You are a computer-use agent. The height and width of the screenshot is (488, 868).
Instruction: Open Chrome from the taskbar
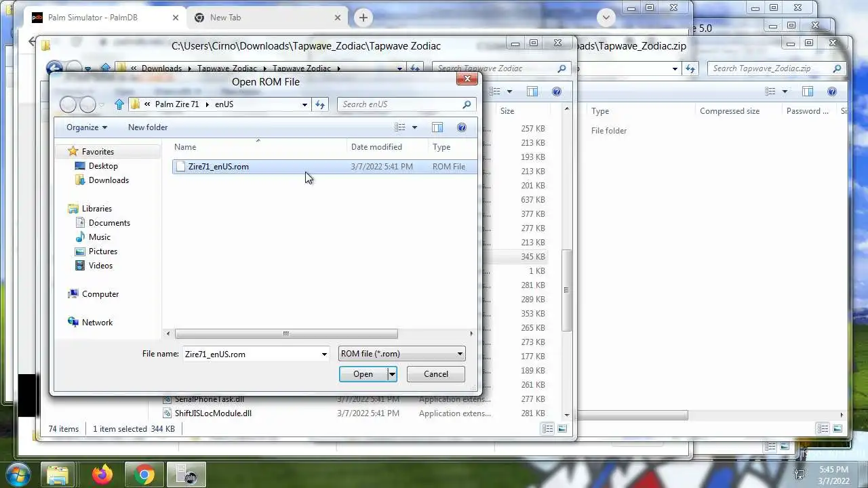click(144, 474)
